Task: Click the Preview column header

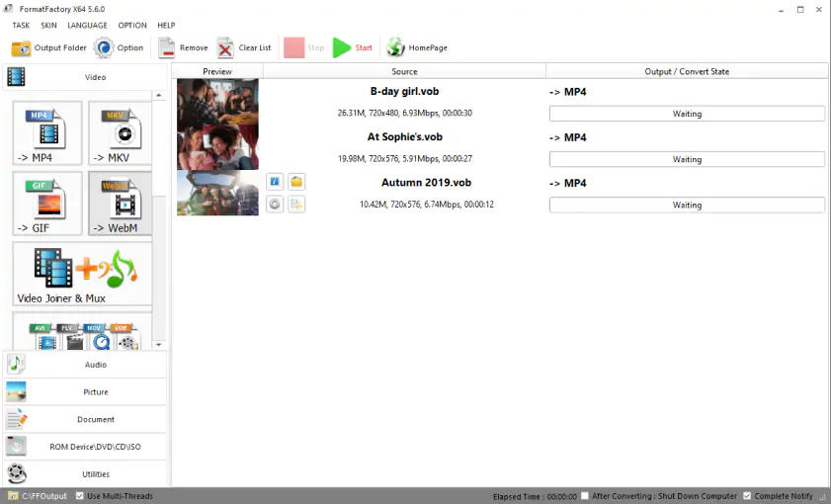Action: pyautogui.click(x=217, y=71)
